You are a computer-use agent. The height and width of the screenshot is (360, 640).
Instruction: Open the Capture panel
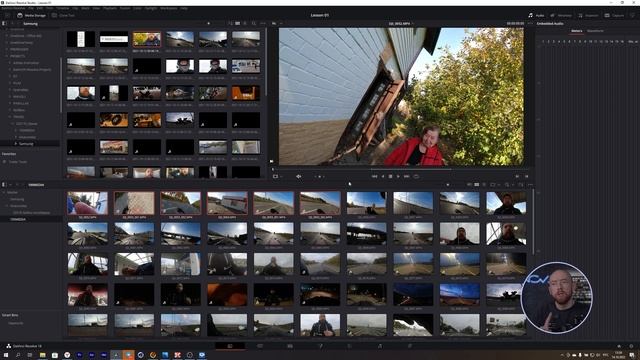pyautogui.click(x=614, y=16)
